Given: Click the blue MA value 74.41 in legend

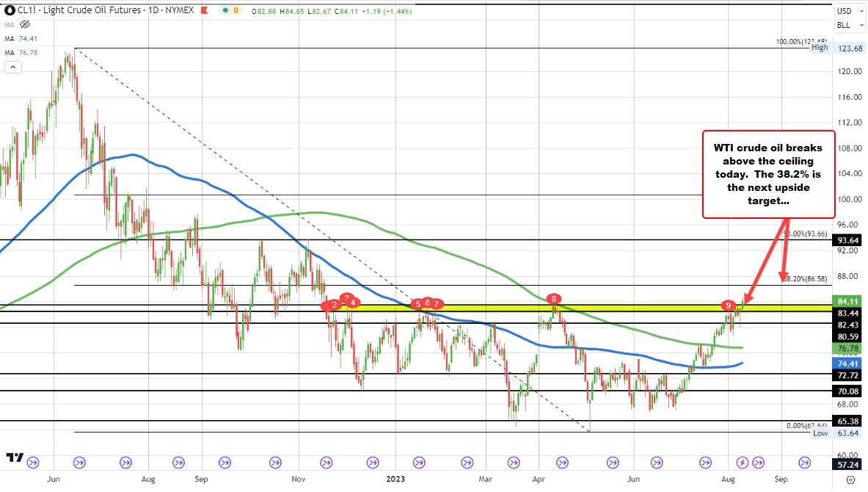Looking at the screenshot, I should coord(29,38).
